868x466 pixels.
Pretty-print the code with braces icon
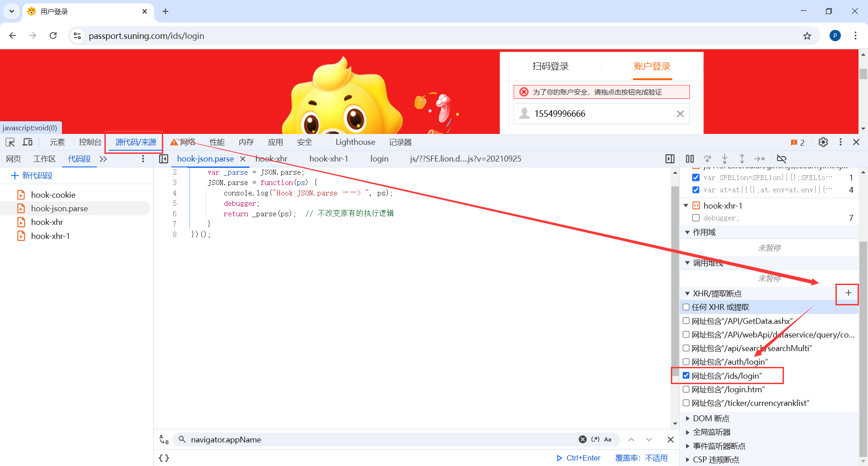(164, 458)
